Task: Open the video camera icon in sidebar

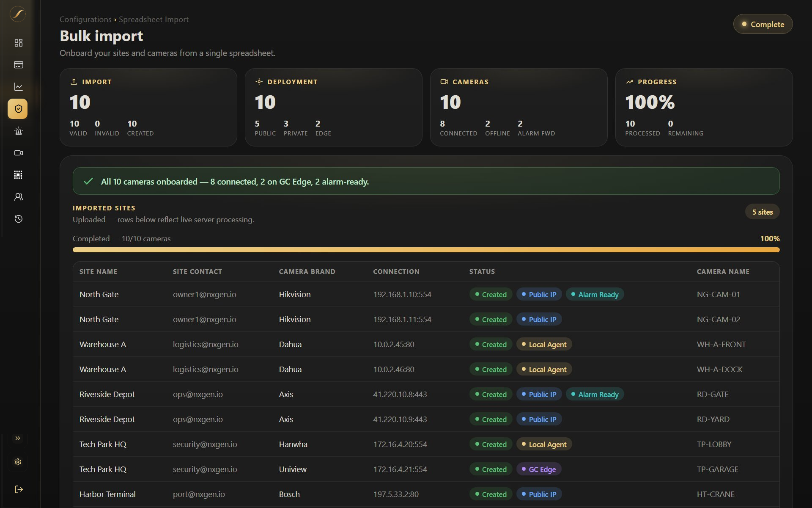Action: [18, 153]
